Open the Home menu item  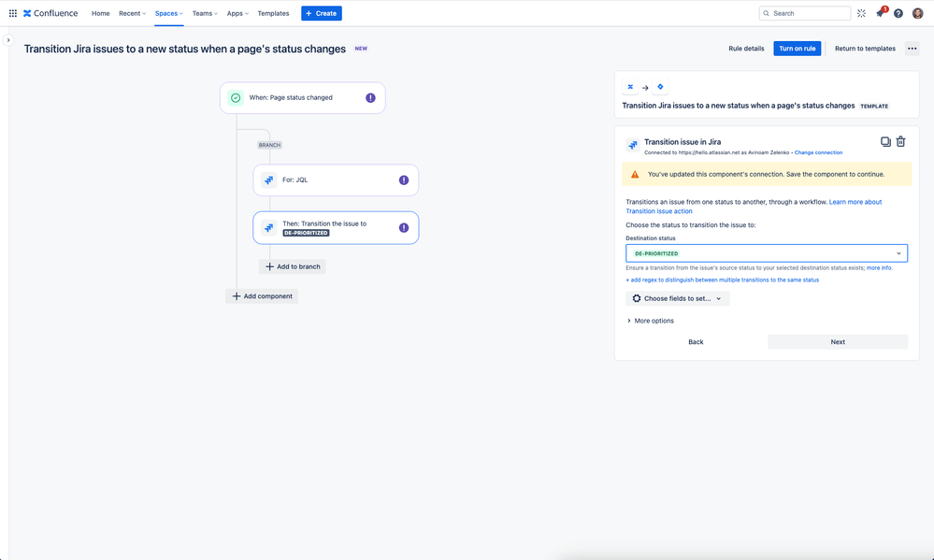click(101, 13)
